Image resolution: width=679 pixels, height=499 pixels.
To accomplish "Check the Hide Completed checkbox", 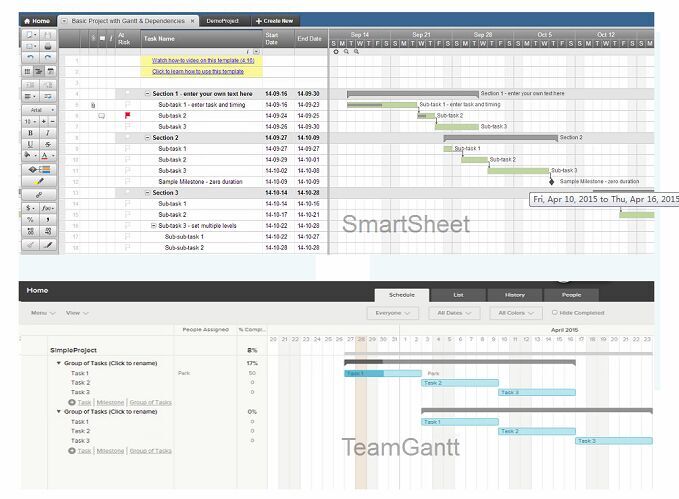I will (554, 312).
